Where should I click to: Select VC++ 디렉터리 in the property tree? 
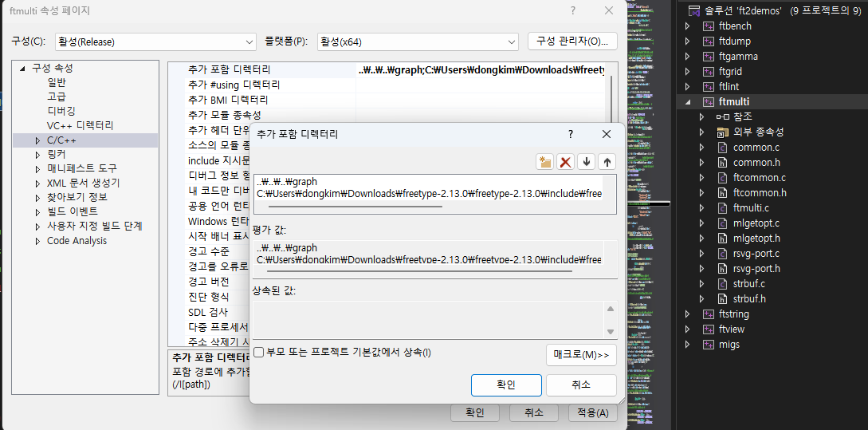(x=80, y=126)
